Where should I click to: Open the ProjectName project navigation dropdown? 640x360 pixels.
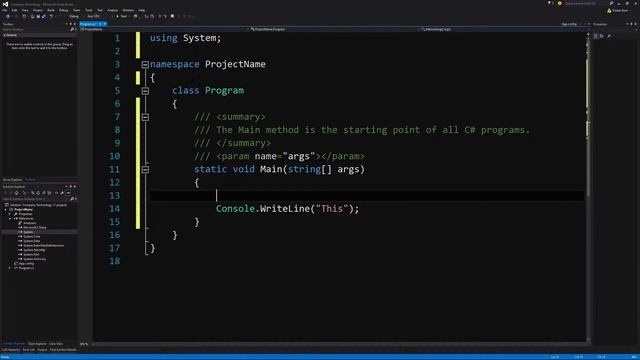(x=164, y=29)
